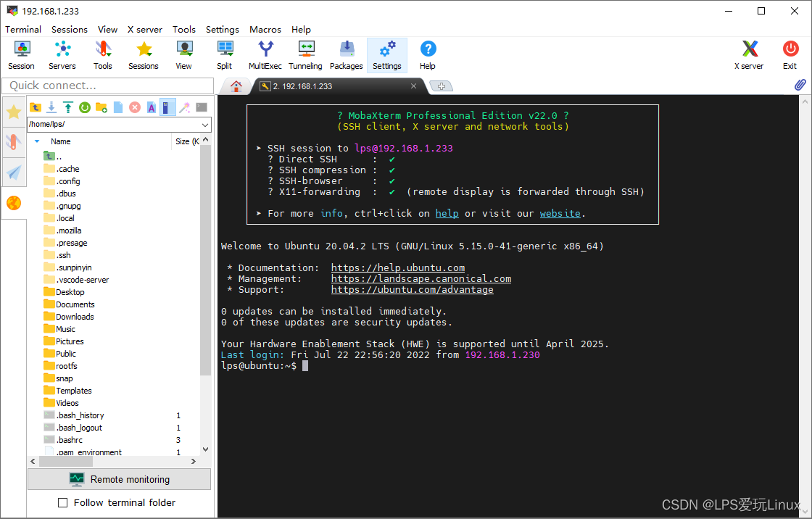The image size is (812, 519).
Task: Select the Desktop folder
Action: coord(65,292)
